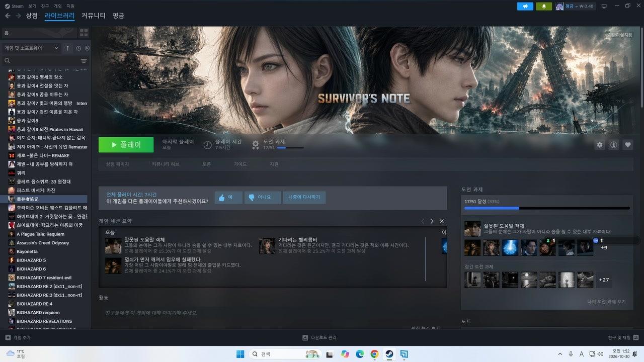Expand the 게임 및 소프트웨어 dropdown

[32, 48]
